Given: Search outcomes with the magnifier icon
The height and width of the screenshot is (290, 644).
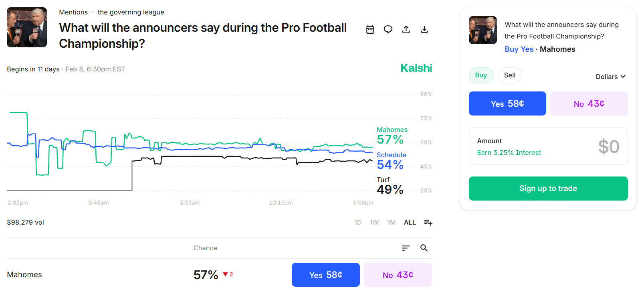Looking at the screenshot, I should point(424,248).
